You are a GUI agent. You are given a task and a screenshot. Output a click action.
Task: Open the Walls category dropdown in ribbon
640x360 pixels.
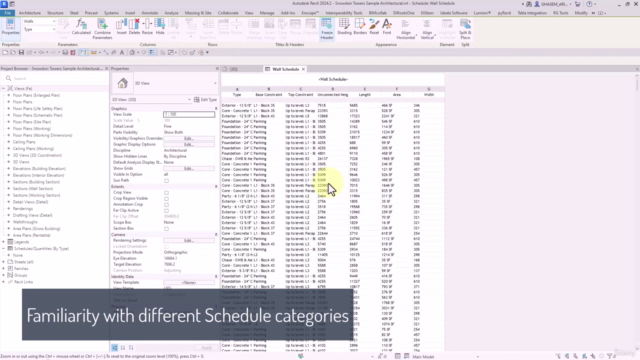point(39,21)
